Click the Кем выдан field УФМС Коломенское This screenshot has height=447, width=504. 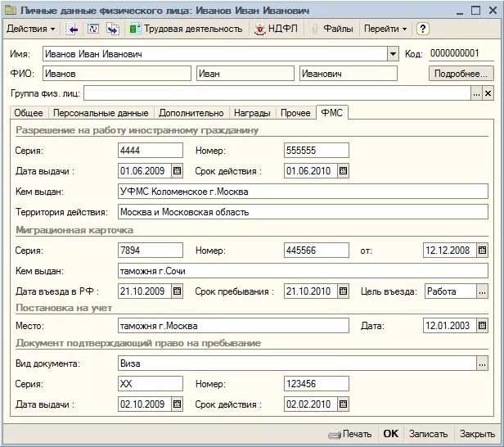point(303,192)
